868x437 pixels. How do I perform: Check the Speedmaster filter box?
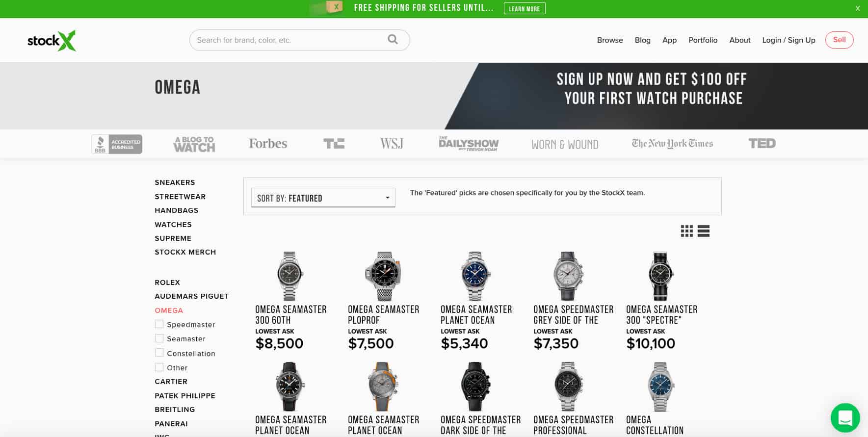click(x=159, y=324)
